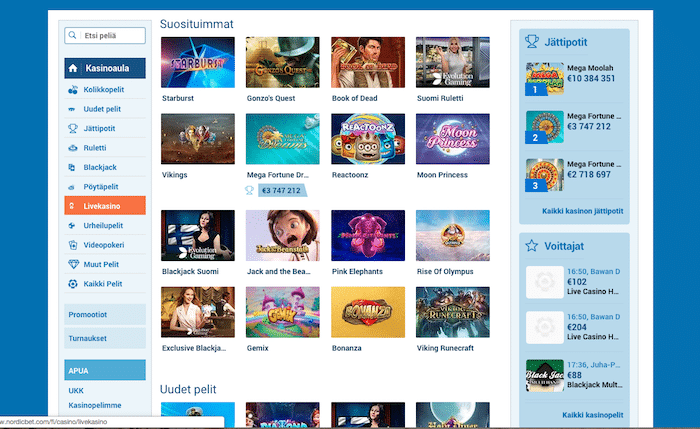700x429 pixels.
Task: Click the Moon Princess title label
Action: [x=442, y=175]
